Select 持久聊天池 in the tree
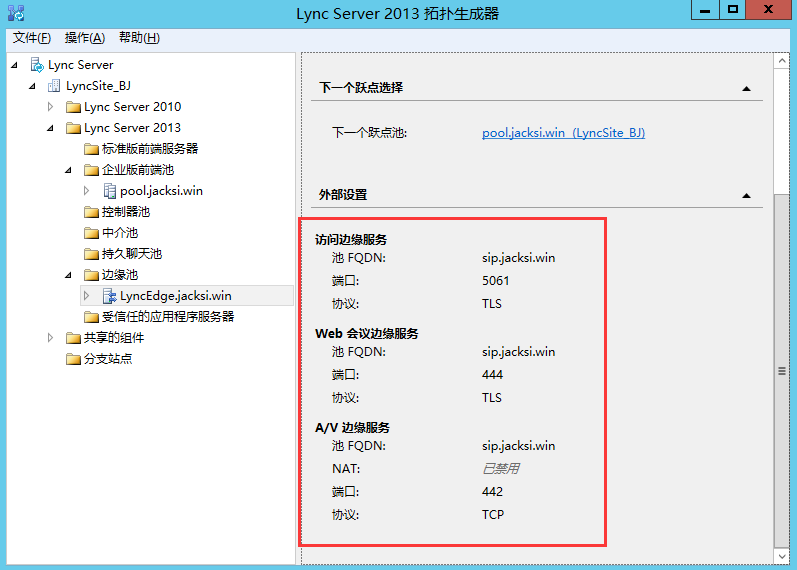The width and height of the screenshot is (797, 570). coord(132,254)
